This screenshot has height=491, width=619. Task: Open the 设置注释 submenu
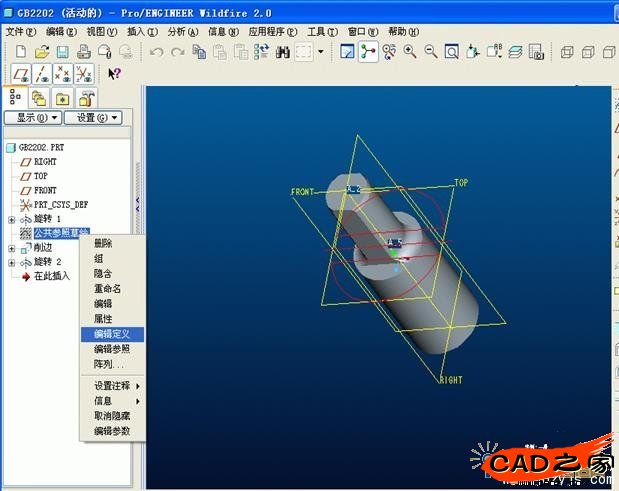pos(116,386)
